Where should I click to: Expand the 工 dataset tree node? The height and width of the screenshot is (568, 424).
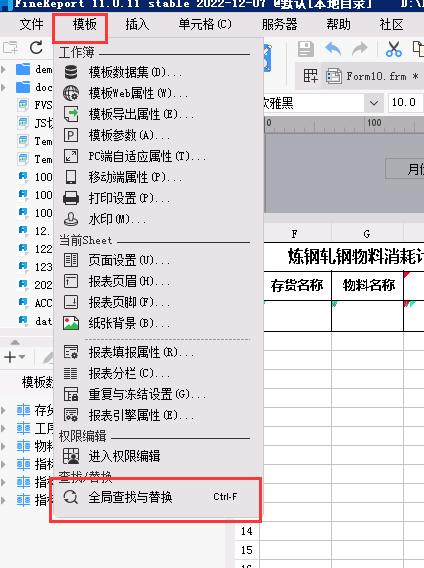[x=4, y=428]
